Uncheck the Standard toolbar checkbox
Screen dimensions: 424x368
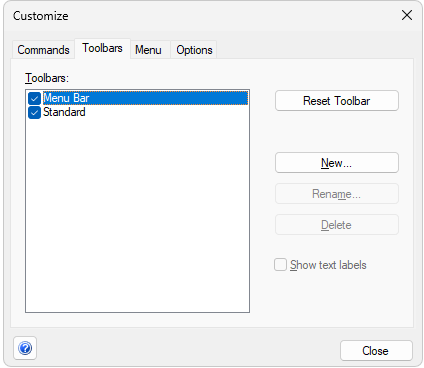34,113
